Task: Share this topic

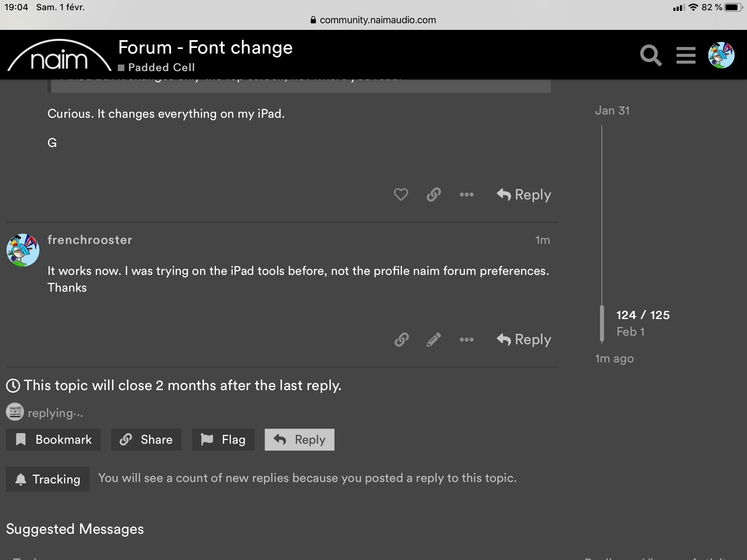Action: [146, 439]
